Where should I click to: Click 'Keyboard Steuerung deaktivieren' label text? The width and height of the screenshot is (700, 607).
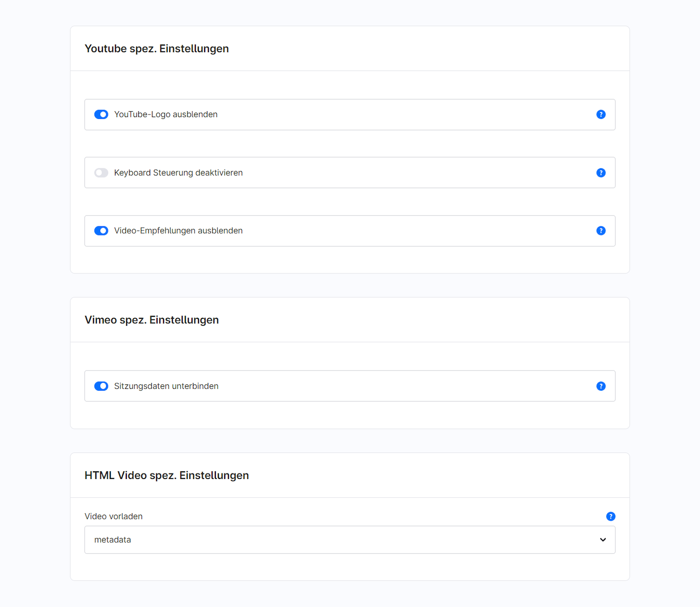click(x=178, y=173)
